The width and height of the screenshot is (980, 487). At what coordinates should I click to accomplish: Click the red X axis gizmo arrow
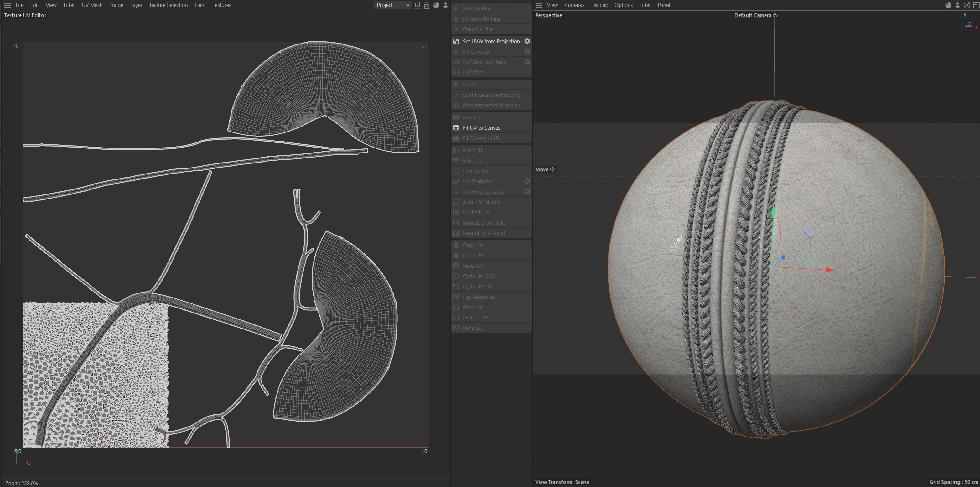pos(830,270)
